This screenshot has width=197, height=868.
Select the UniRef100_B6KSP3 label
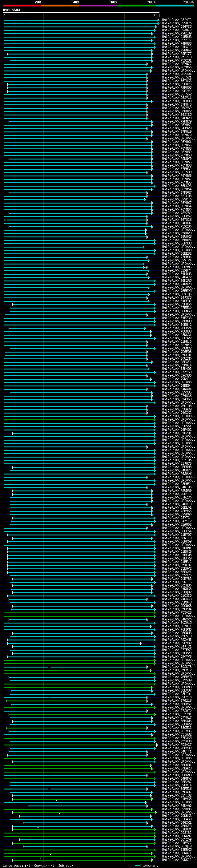click(177, 186)
